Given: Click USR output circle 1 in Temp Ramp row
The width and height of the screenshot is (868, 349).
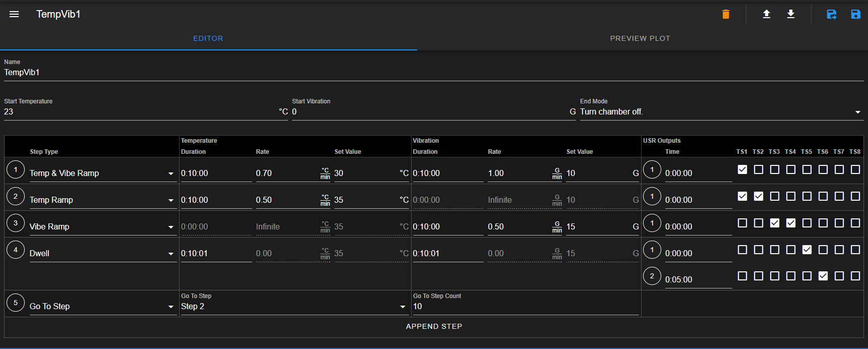Looking at the screenshot, I should [x=652, y=196].
